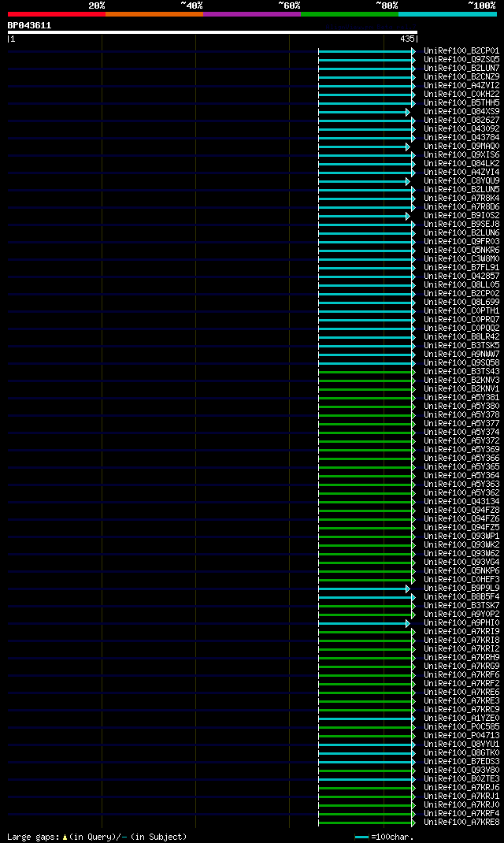The width and height of the screenshot is (504, 843).
Task: Open hit UniRef100_B5THH5
Action: pos(461,102)
